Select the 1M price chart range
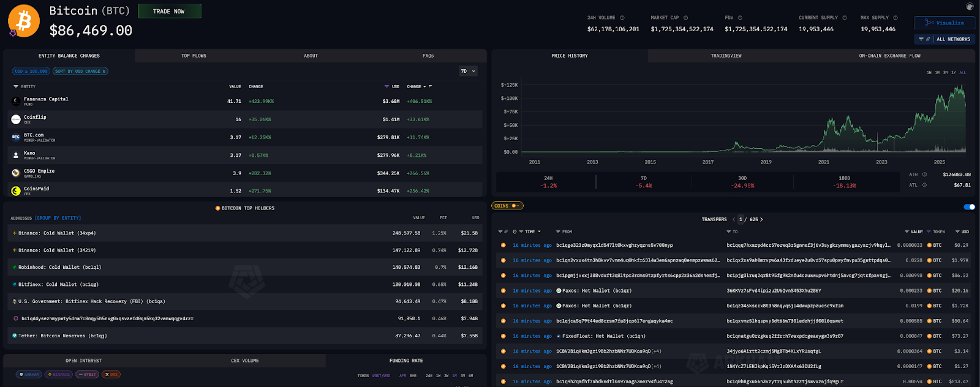Image resolution: width=980 pixels, height=387 pixels. coord(937,72)
